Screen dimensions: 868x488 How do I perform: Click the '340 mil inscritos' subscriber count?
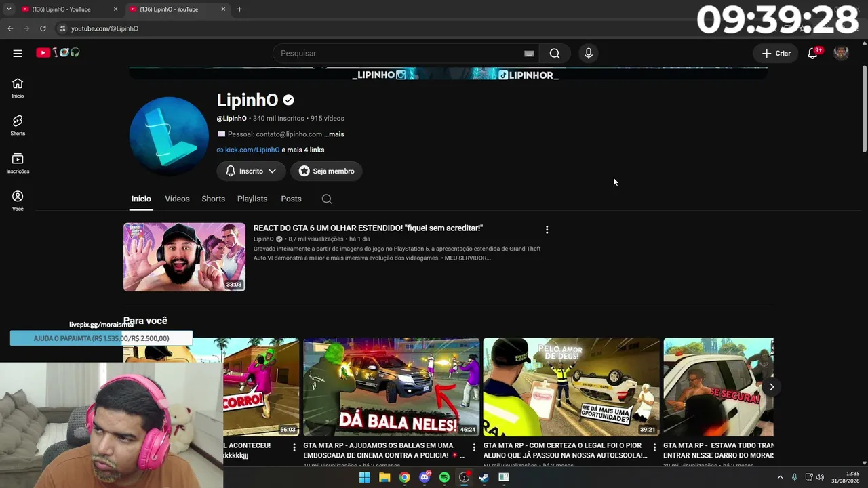279,118
